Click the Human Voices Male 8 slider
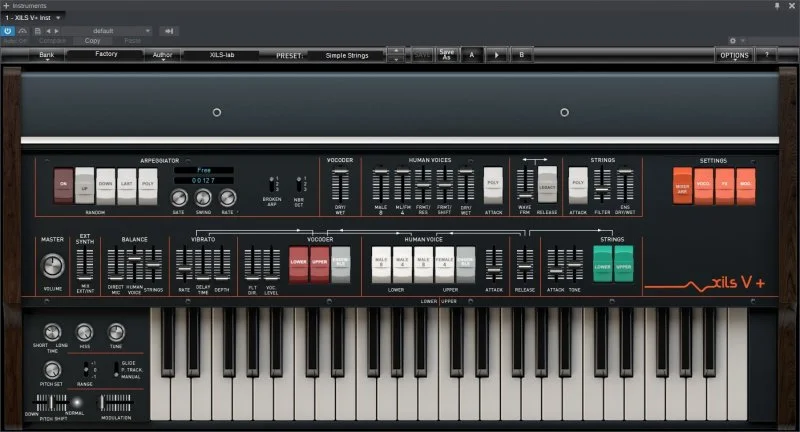The image size is (800, 432). point(380,185)
